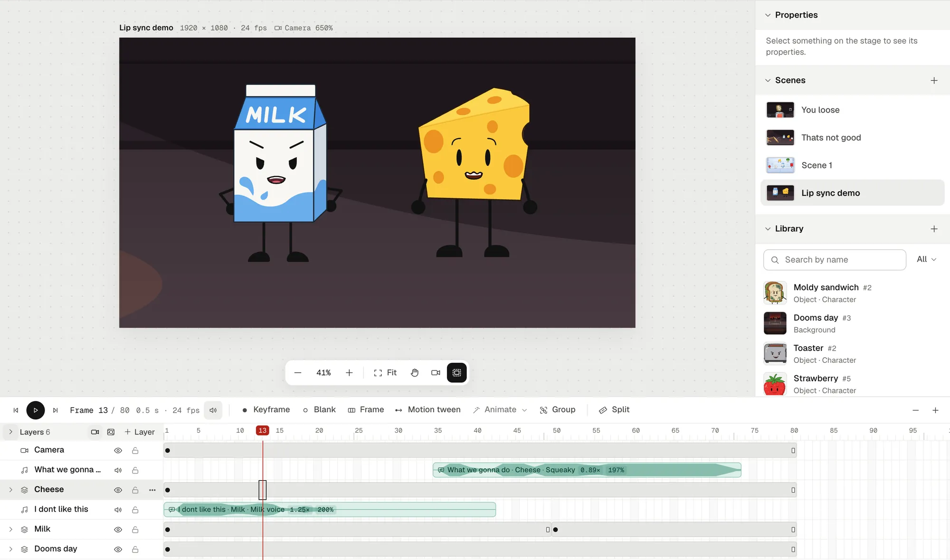Toggle the safe-frame clip button in stage toolbar
The height and width of the screenshot is (560, 950).
457,372
